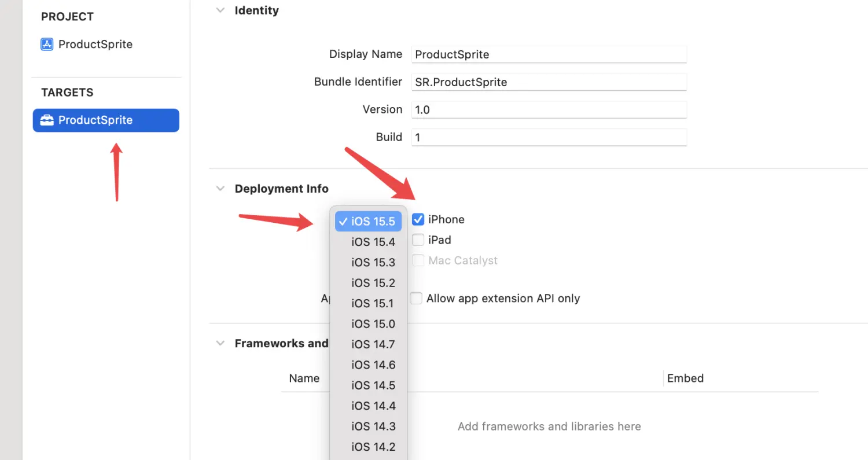Collapse the Deployment Info section
This screenshot has width=868, height=460.
pos(220,189)
